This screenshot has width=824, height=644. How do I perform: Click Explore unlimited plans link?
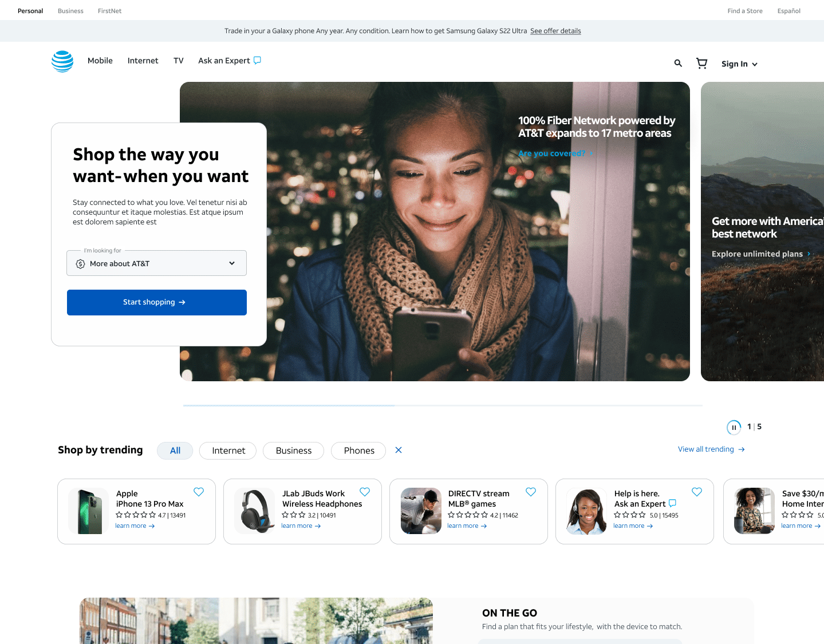[761, 254]
